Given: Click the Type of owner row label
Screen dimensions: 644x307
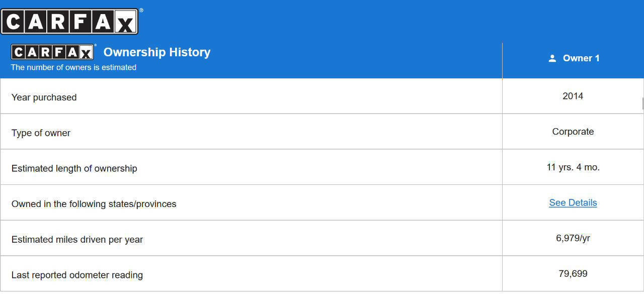Looking at the screenshot, I should pyautogui.click(x=41, y=133).
